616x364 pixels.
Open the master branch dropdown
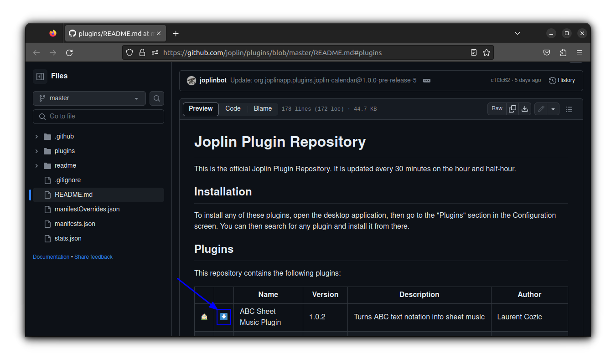(89, 98)
